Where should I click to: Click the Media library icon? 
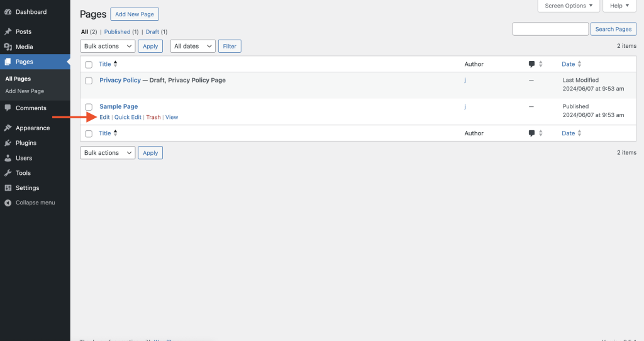[8, 47]
